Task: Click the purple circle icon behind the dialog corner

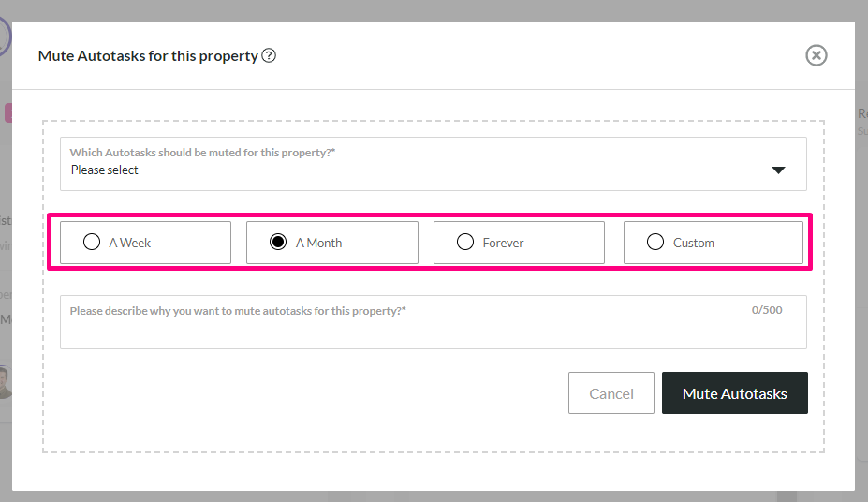Action: 5,37
